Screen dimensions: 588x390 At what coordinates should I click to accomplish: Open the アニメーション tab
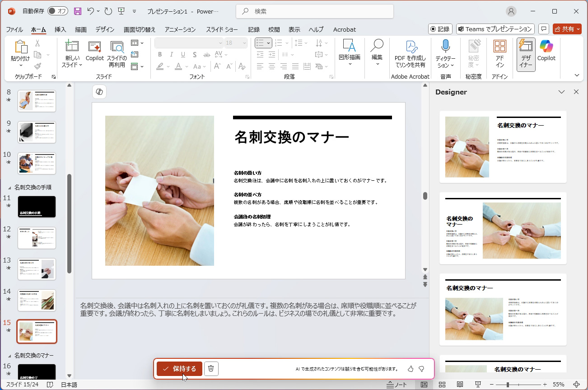pos(180,29)
